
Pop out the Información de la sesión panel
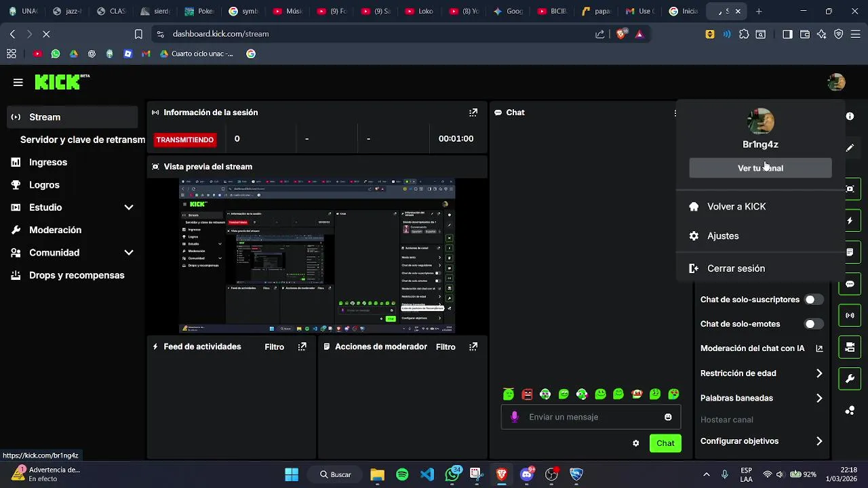[x=473, y=113]
